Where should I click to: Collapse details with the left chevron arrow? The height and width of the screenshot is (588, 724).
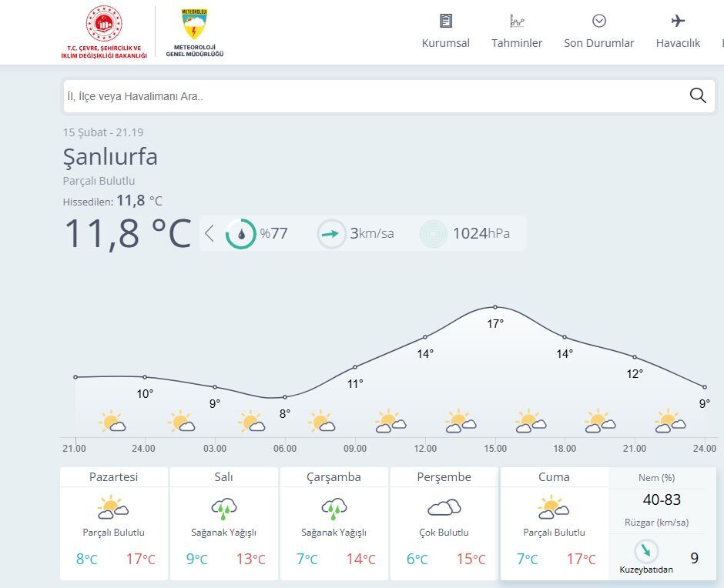click(x=209, y=233)
